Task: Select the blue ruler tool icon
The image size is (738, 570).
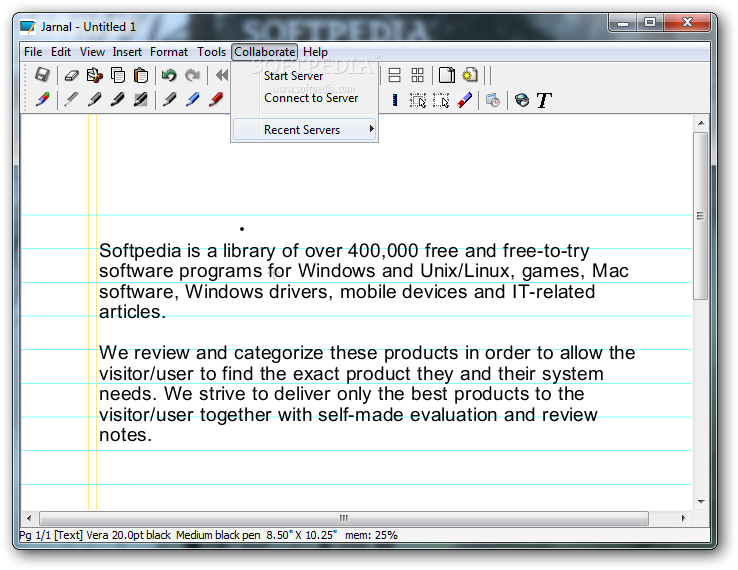Action: [x=395, y=100]
